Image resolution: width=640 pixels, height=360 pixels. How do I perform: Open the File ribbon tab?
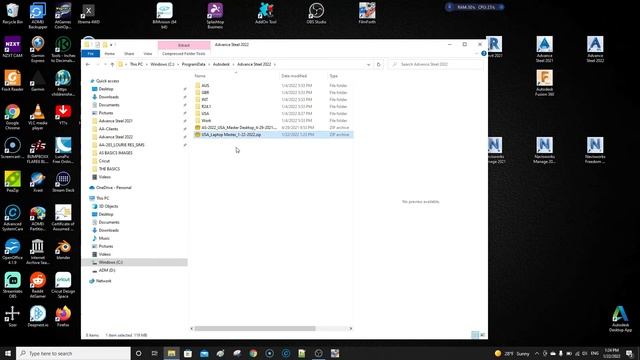91,53
